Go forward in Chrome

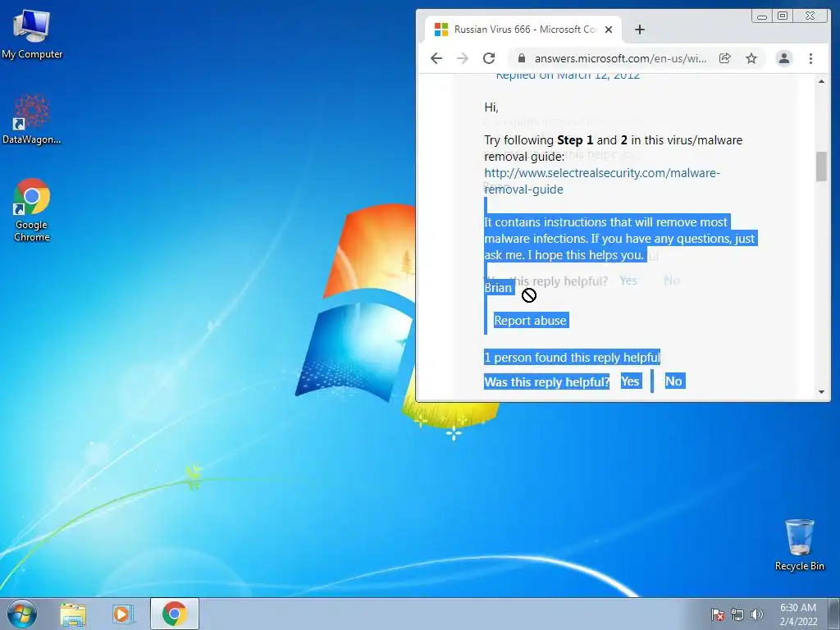[463, 58]
